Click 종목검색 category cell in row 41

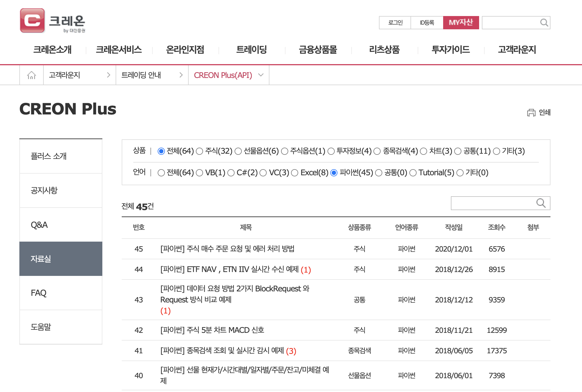pyautogui.click(x=359, y=351)
